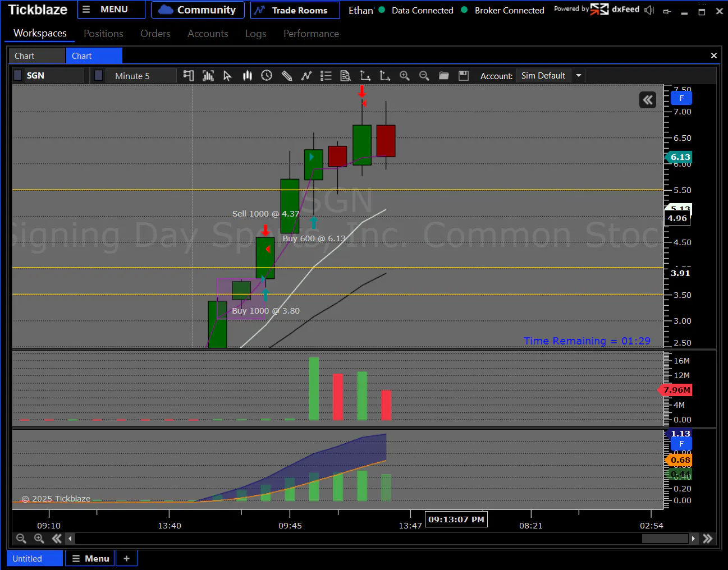Toggle the F button on indicator axis
The height and width of the screenshot is (570, 728).
click(x=681, y=444)
